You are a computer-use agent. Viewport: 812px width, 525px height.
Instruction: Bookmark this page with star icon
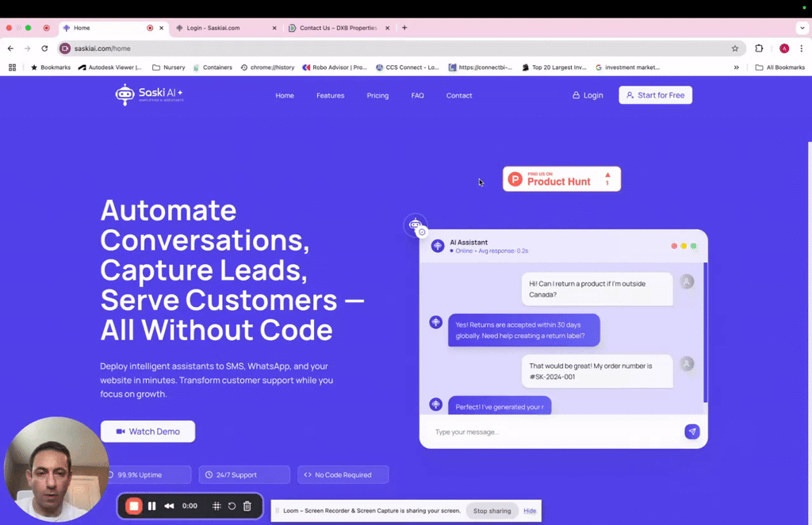point(735,48)
